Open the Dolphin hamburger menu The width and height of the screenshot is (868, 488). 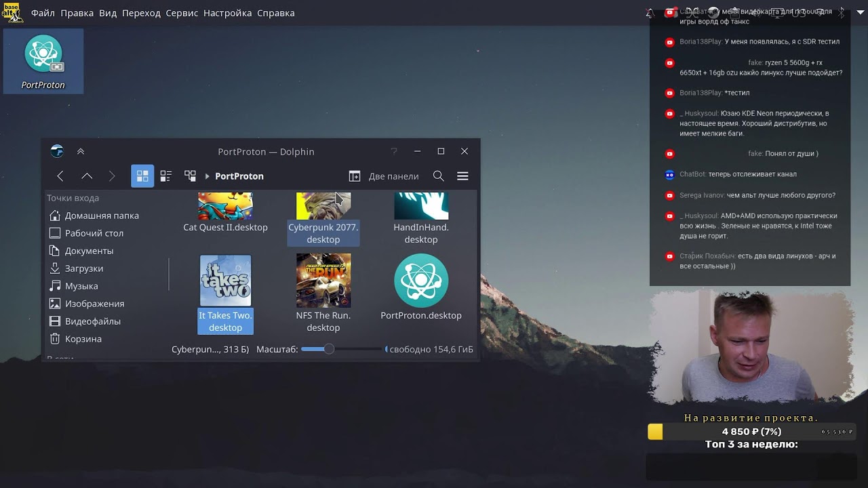463,176
